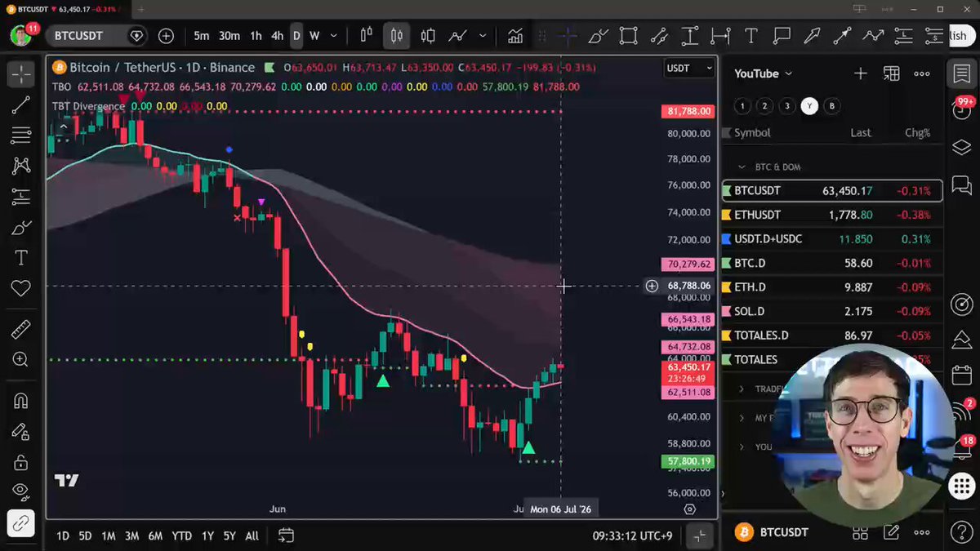980x551 pixels.
Task: Open the Indicators chart icon in top toolbar
Action: point(515,36)
